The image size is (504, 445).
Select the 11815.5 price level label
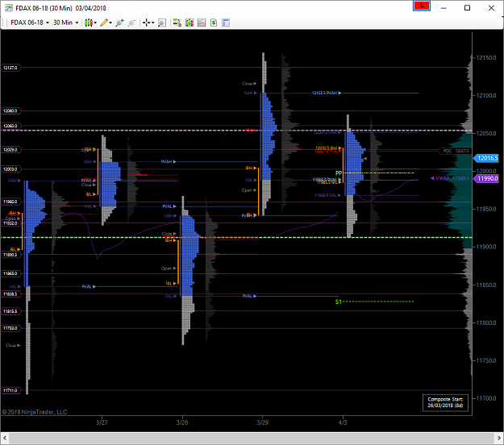(11, 311)
